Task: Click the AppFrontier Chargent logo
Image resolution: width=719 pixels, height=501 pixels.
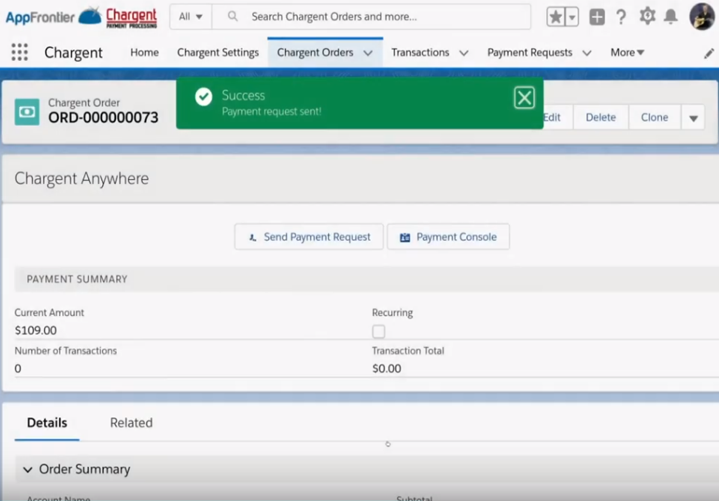Action: tap(81, 17)
